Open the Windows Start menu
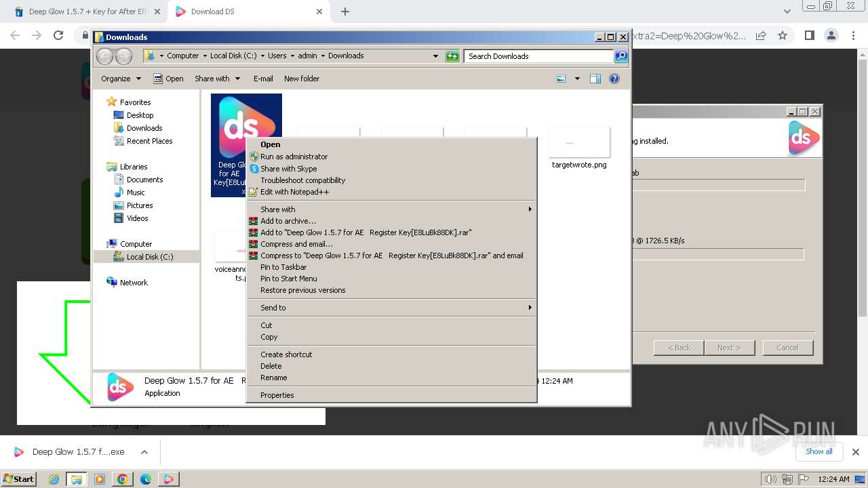This screenshot has height=488, width=868. (18, 479)
